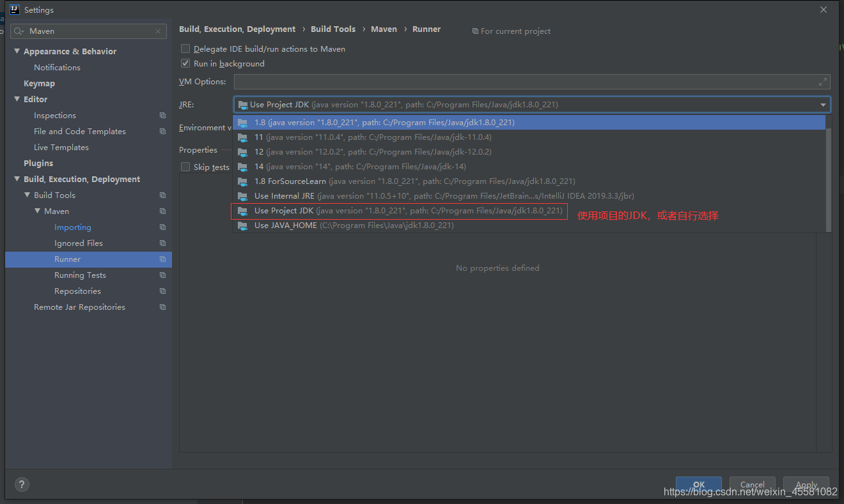Click the project-level icon beside Running Tests
Image resolution: width=844 pixels, height=504 pixels.
162,275
